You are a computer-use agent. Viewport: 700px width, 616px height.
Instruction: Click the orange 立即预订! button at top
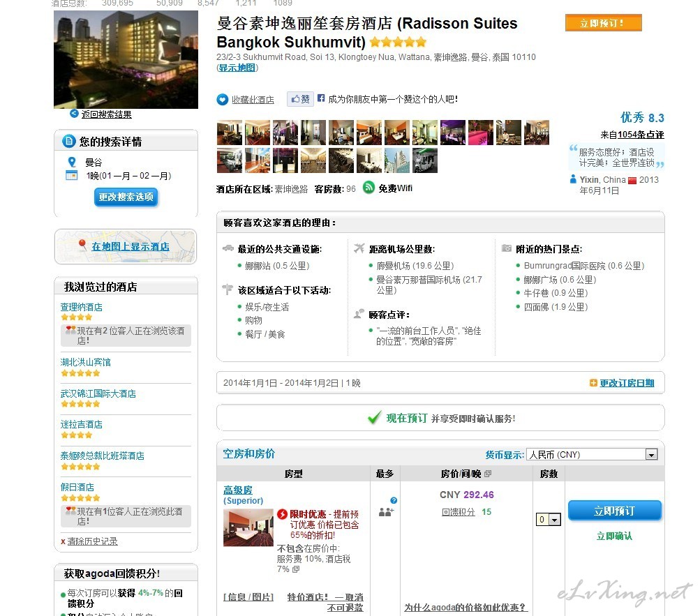603,23
